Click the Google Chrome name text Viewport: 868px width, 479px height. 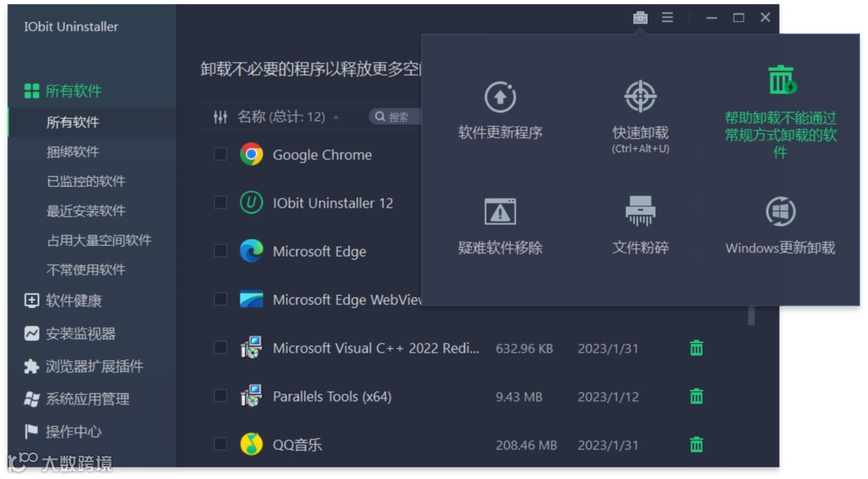[322, 154]
